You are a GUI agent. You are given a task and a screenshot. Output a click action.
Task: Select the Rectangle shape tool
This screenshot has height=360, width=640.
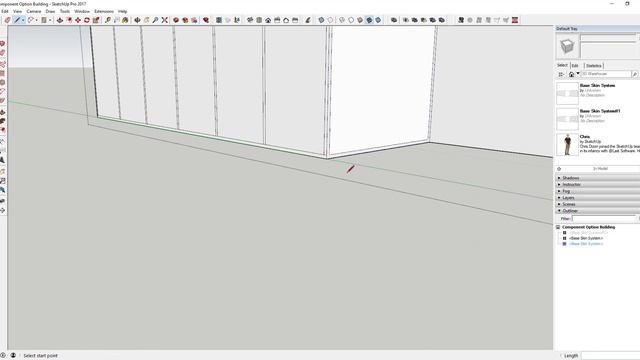click(44, 20)
